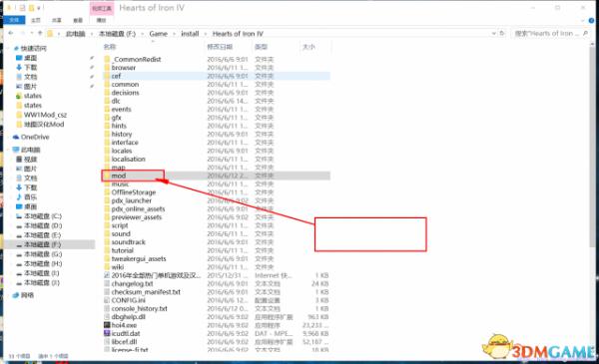Expand the ribbon with the chevron
Screen dimensions: 599x364
(x=582, y=20)
